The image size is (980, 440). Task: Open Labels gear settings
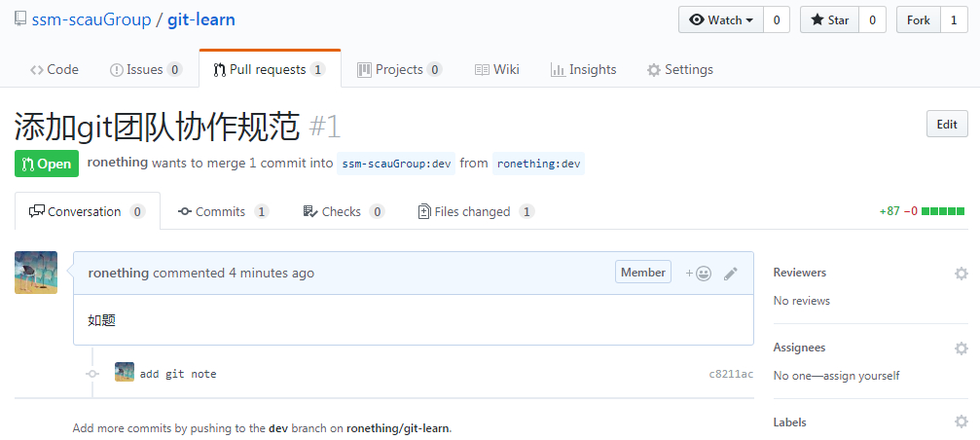pos(962,422)
